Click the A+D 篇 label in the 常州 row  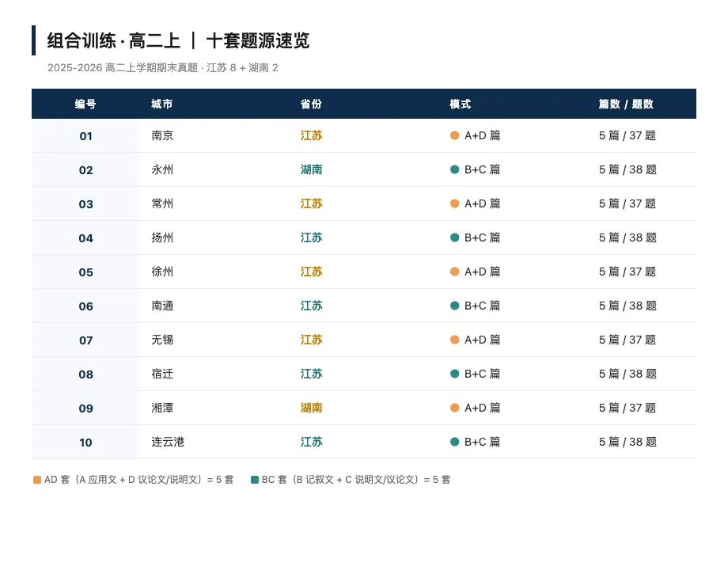click(x=483, y=203)
